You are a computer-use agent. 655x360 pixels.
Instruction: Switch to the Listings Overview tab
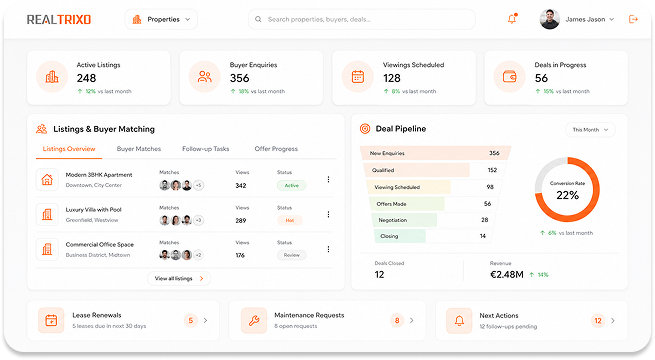tap(69, 149)
